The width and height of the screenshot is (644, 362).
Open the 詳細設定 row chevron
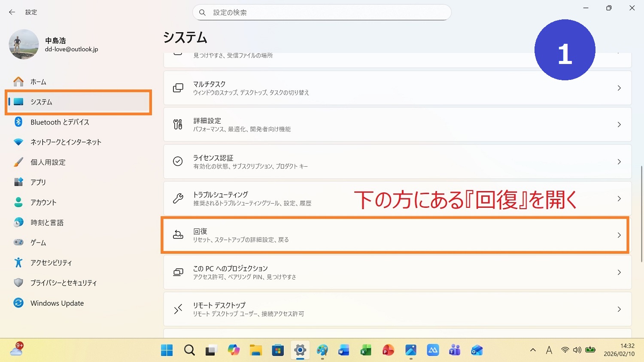coord(619,125)
